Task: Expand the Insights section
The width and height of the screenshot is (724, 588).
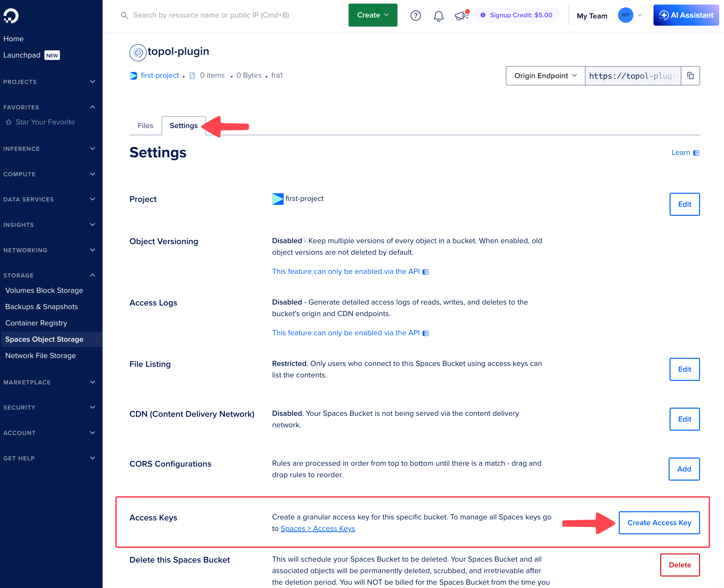Action: click(x=93, y=225)
